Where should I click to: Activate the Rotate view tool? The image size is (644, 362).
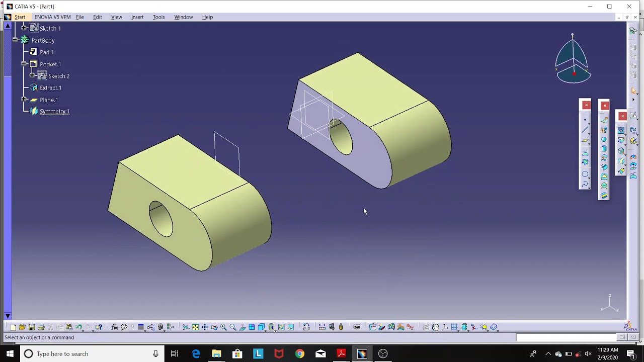point(214,327)
